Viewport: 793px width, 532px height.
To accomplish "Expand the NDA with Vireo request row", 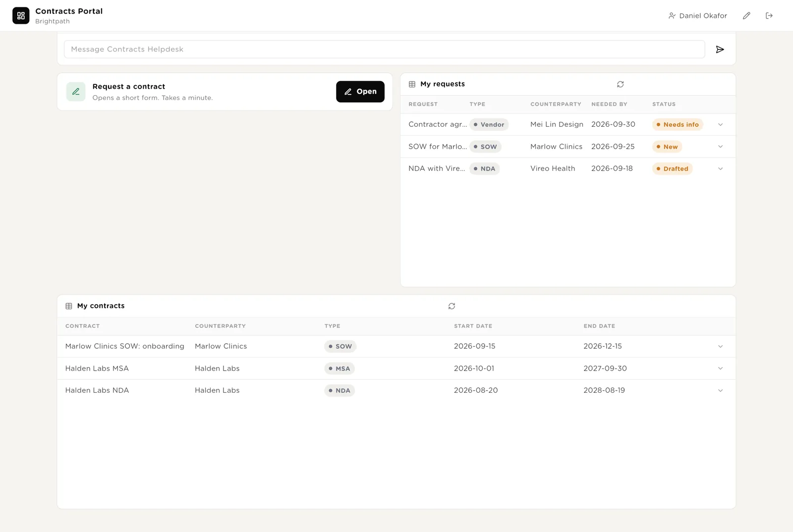I will click(x=721, y=169).
